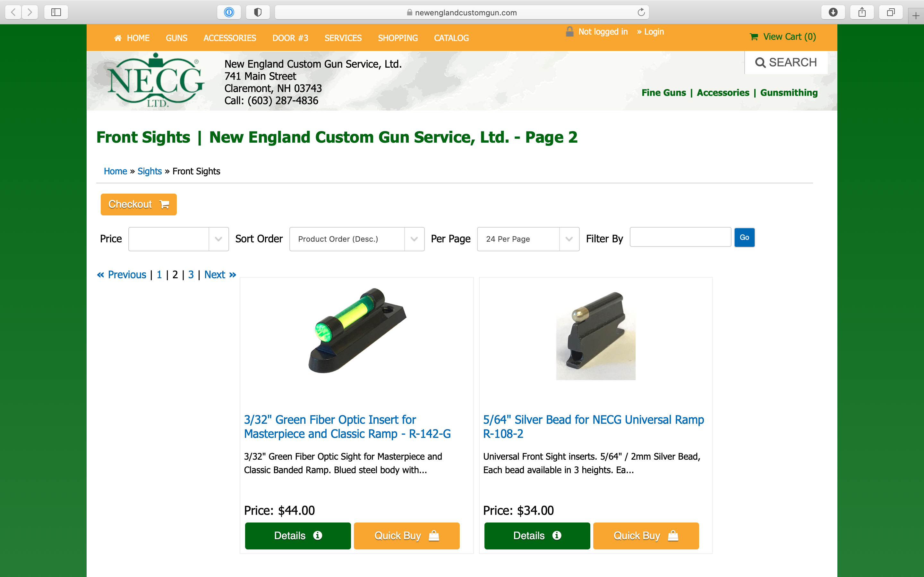This screenshot has width=924, height=577.
Task: Click the browser back arrow
Action: click(x=13, y=12)
